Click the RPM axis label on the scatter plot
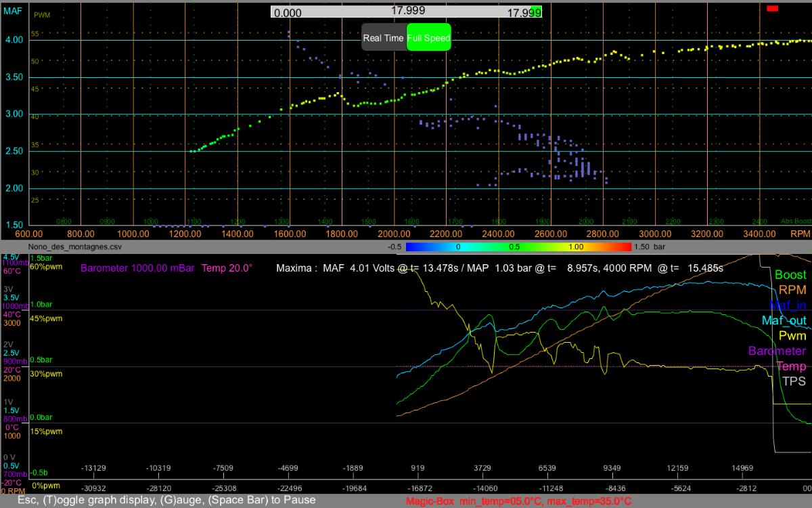812x508 pixels. pos(800,233)
